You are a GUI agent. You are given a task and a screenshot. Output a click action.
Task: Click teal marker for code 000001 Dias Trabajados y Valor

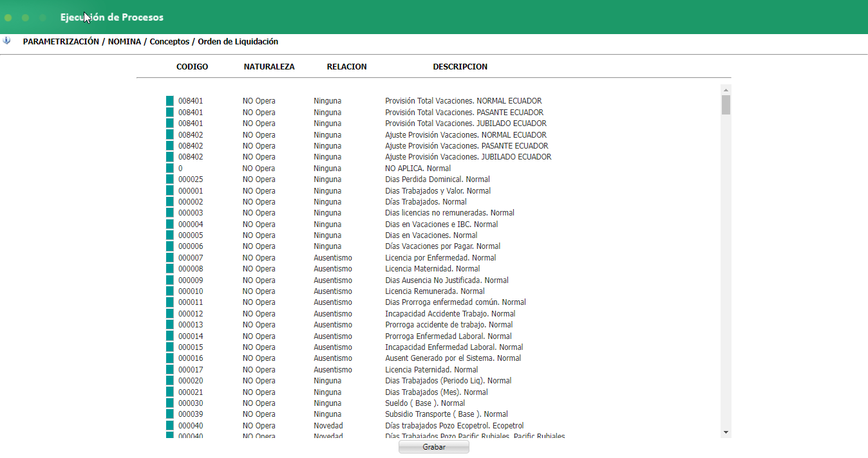tap(170, 190)
